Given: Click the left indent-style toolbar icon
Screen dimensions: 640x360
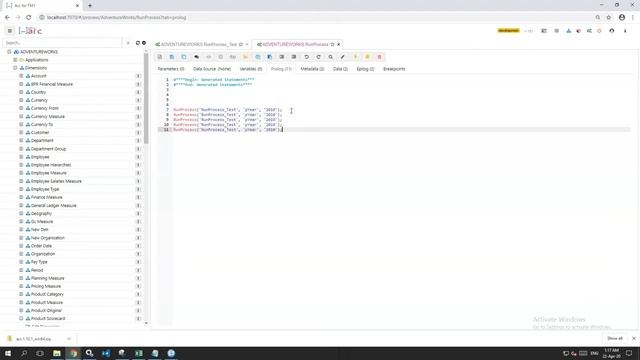Looking at the screenshot, I should pyautogui.click(x=282, y=57).
